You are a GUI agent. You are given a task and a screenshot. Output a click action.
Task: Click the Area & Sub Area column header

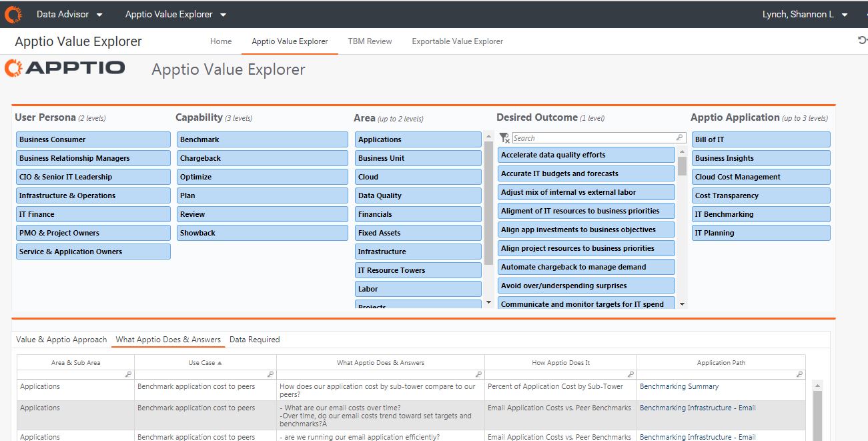[x=76, y=363]
